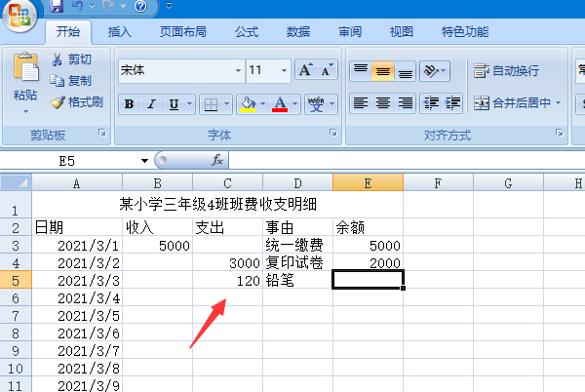Increase cell indent
The image size is (585, 392).
coord(452,102)
